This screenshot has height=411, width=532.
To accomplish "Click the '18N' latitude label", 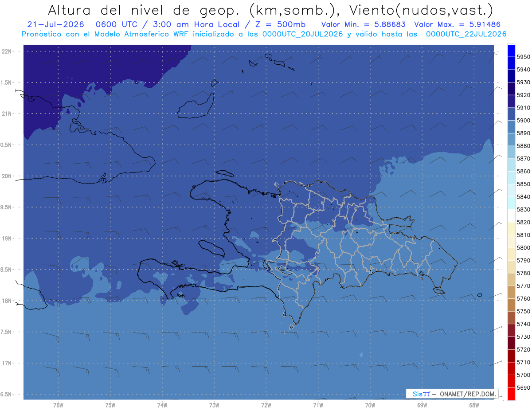I will [x=7, y=301].
